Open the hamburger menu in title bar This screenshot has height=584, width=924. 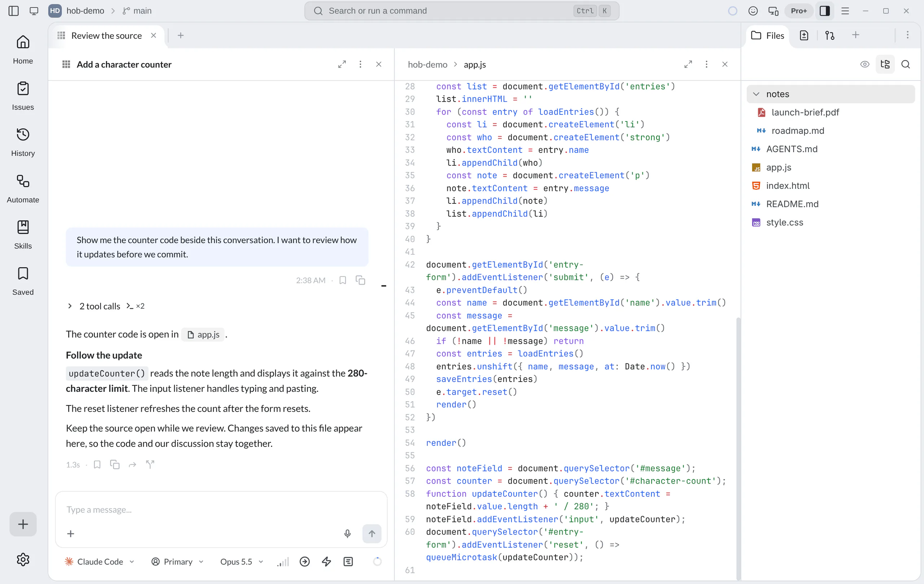845,11
